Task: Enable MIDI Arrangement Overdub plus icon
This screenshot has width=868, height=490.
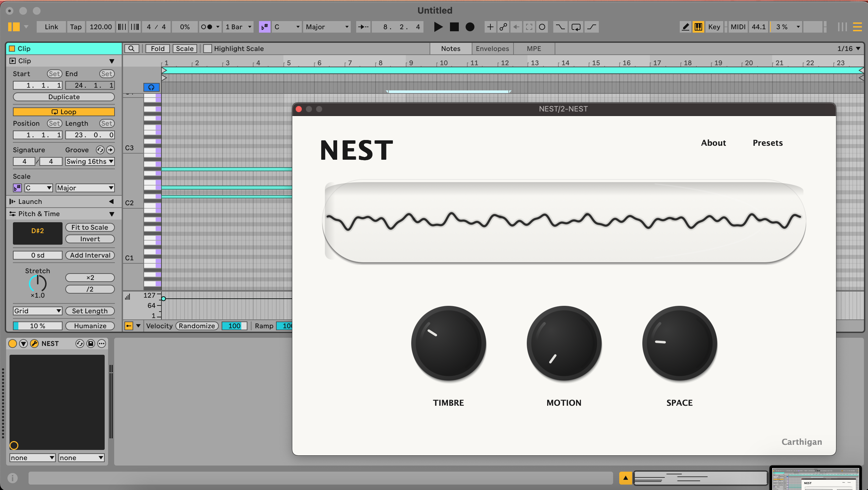Action: point(490,27)
